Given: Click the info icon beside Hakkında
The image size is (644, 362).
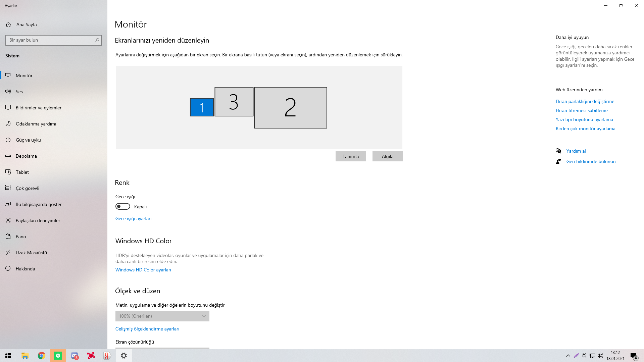Looking at the screenshot, I should [8, 268].
